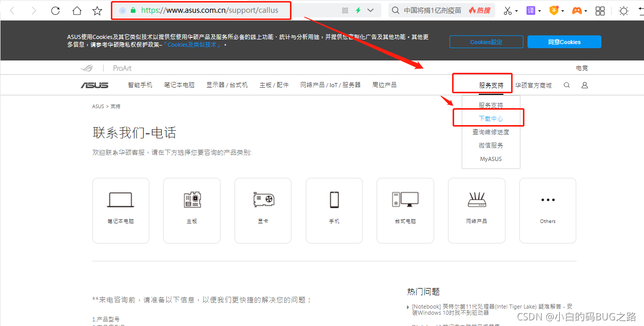Click the purple translate 译 icon
This screenshot has height=326, width=644.
531,10
